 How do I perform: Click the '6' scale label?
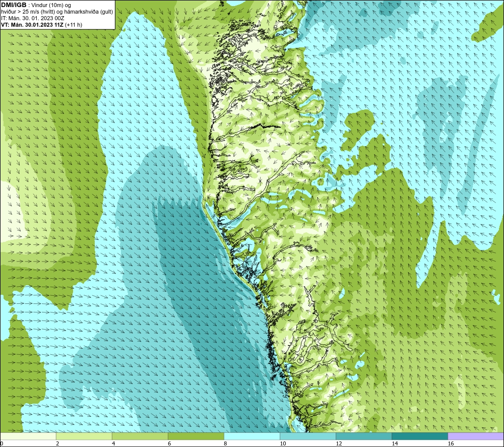tap(169, 443)
